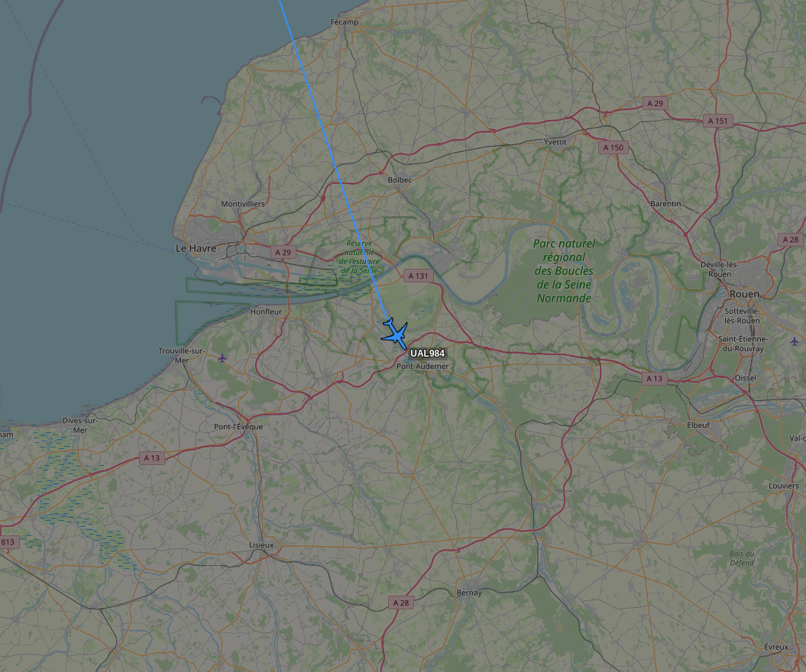Click the Fécamp town label
This screenshot has height=672, width=806.
pos(345,22)
